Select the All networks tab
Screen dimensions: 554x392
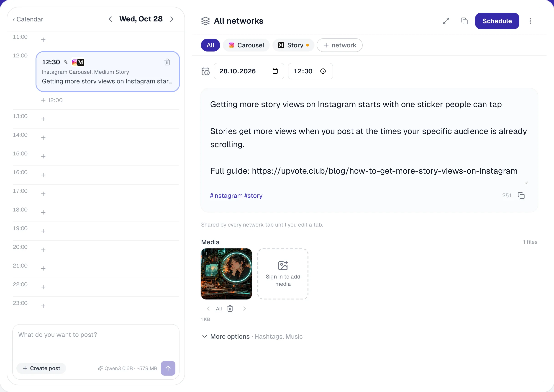pos(210,45)
